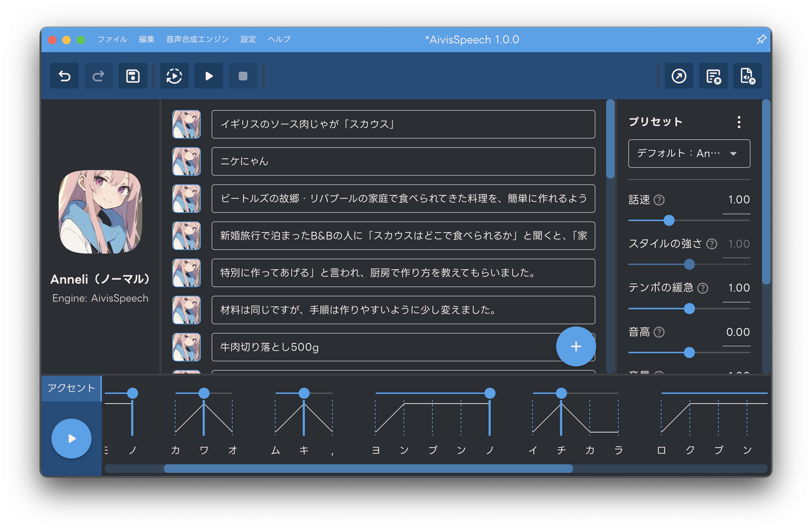Click the export-all-audio list icon
Image resolution: width=812 pixels, height=530 pixels.
coord(713,76)
